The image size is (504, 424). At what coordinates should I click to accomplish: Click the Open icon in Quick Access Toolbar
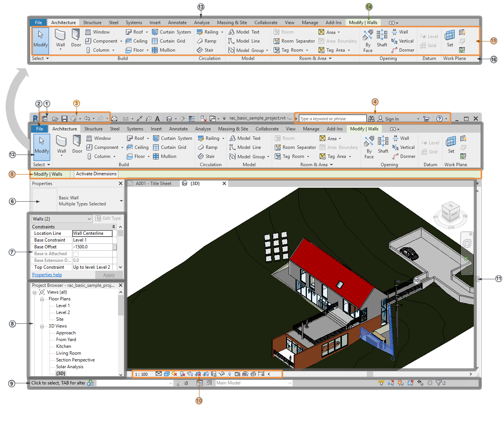point(55,119)
